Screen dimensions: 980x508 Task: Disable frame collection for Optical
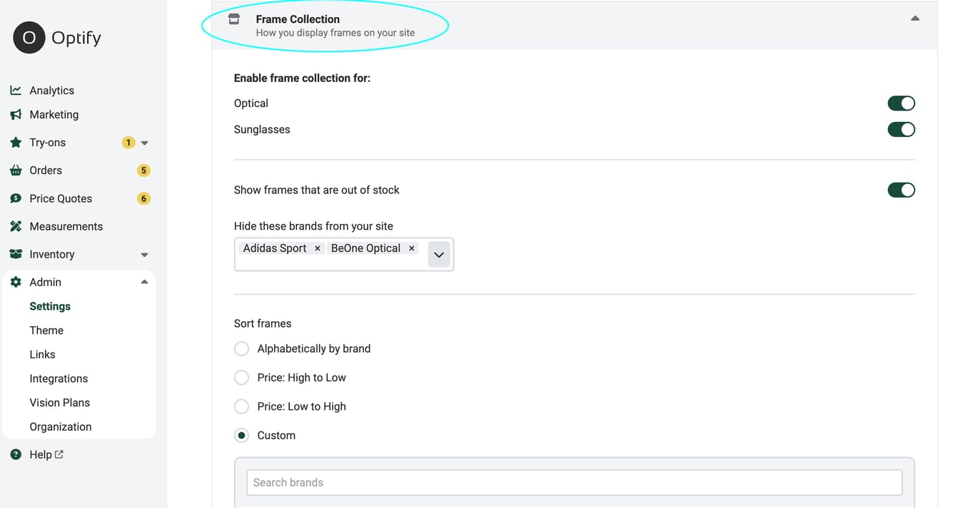click(x=901, y=103)
